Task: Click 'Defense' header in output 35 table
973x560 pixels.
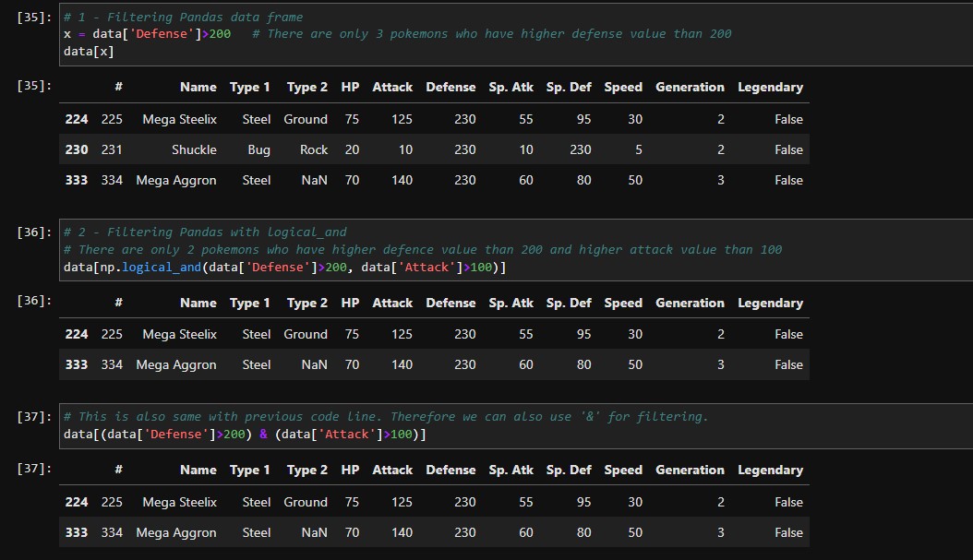Action: click(450, 88)
